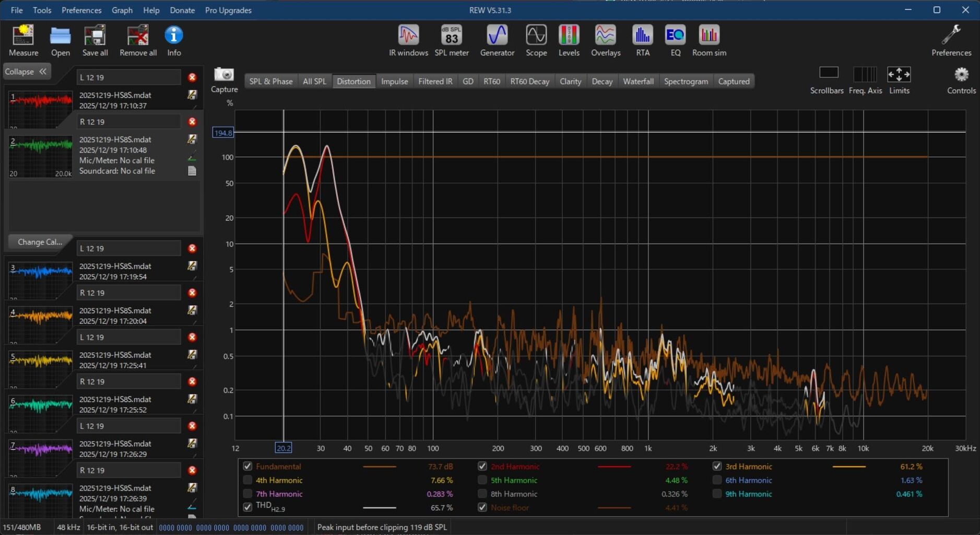Screen dimensions: 980x535
Task: Open the SPL meter tool
Action: click(452, 40)
